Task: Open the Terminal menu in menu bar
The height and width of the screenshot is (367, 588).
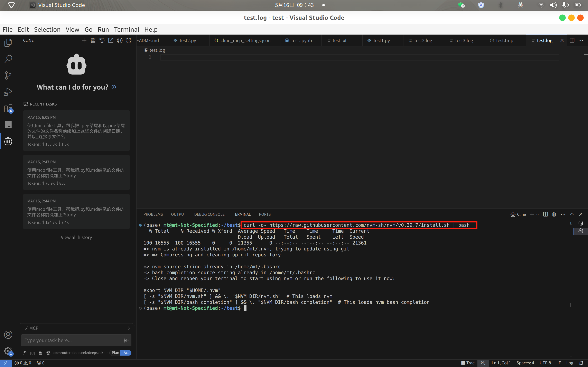Action: pyautogui.click(x=126, y=29)
